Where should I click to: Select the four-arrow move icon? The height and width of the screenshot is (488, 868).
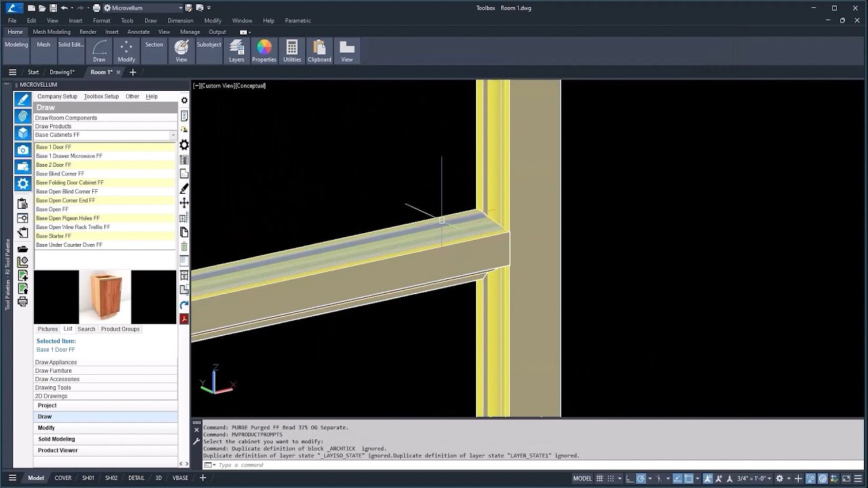pyautogui.click(x=184, y=203)
